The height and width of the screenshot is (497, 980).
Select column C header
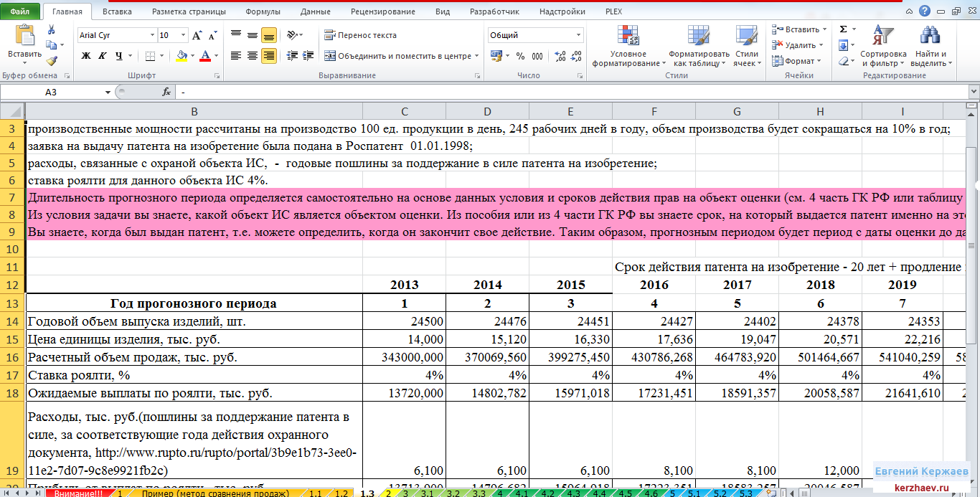pos(404,111)
